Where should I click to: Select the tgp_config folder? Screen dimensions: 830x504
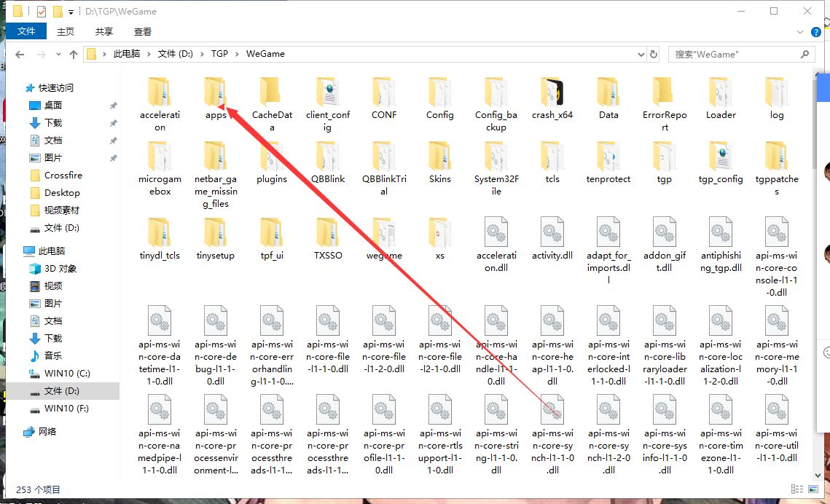pos(721,163)
